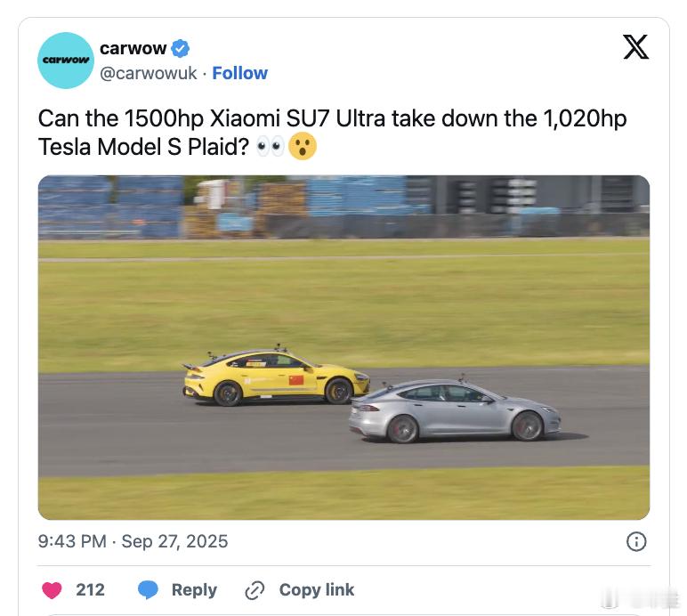Click the carwow profile avatar

point(66,61)
